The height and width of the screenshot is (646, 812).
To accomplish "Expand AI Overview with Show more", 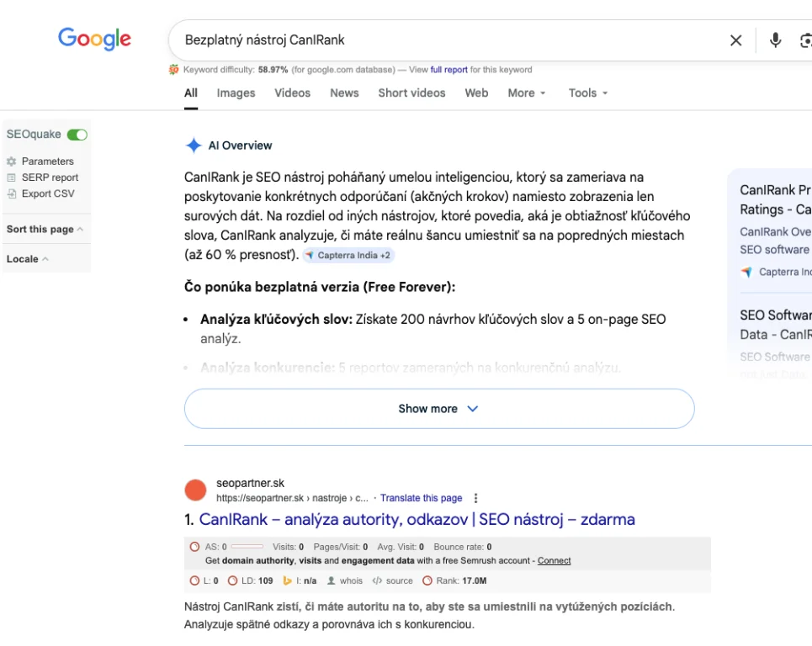I will 438,409.
